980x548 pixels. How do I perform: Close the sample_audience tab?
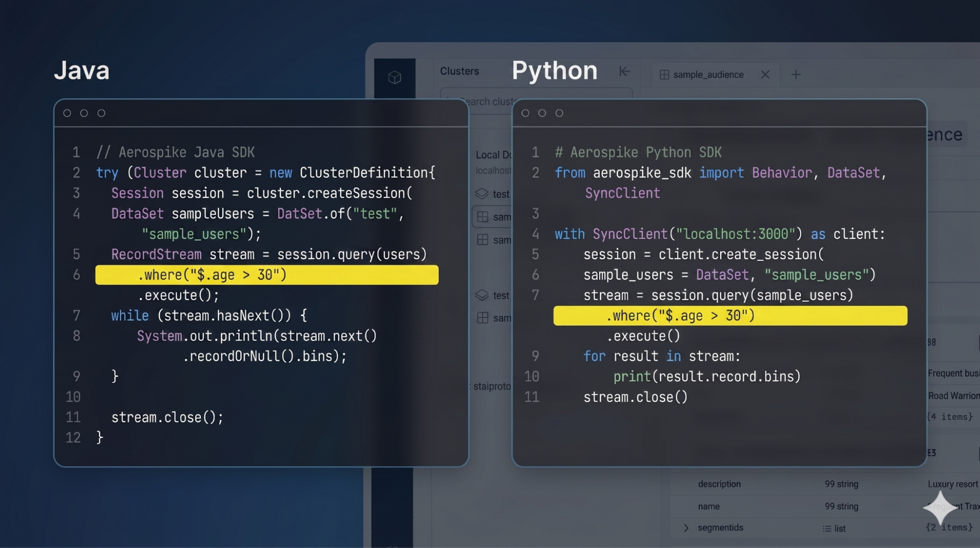[x=766, y=75]
